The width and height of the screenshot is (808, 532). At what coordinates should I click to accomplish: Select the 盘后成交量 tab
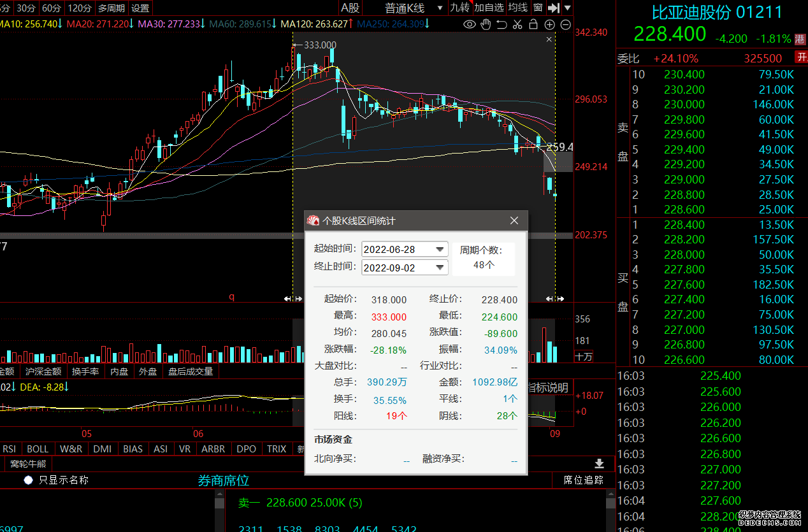191,371
